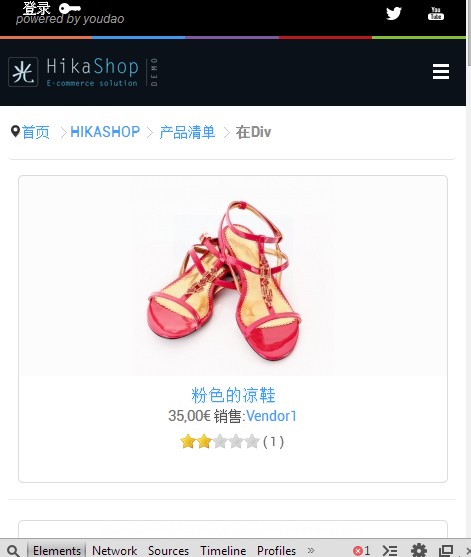Open the Timeline tab
This screenshot has height=557, width=471.
coord(223,551)
